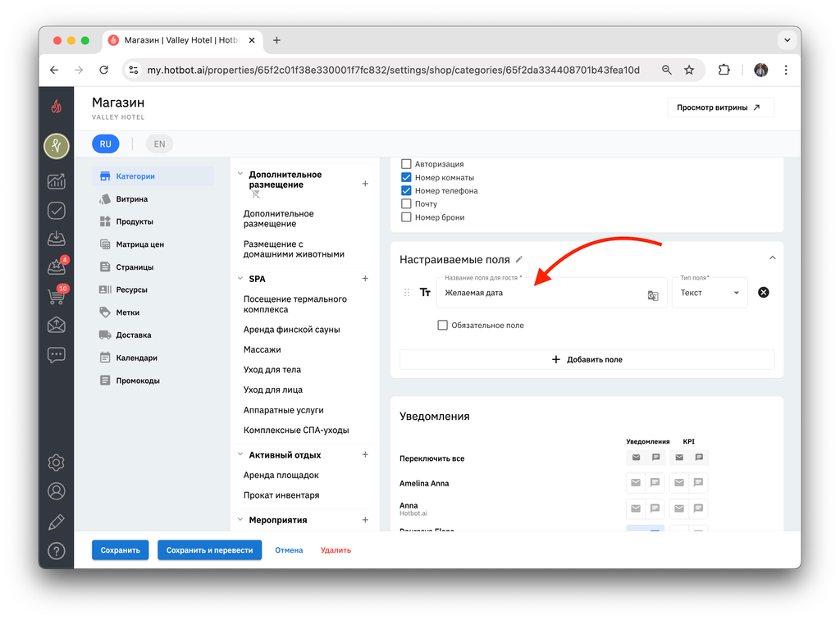Toggle KPI email for Anna Hotbot.ai
Image resolution: width=840 pixels, height=620 pixels.
[x=678, y=508]
